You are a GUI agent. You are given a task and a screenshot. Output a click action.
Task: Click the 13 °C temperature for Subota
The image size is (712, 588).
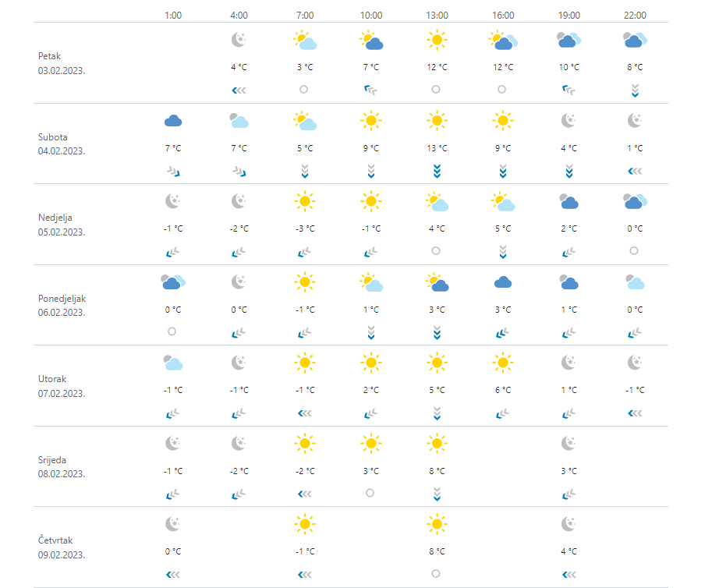(437, 148)
